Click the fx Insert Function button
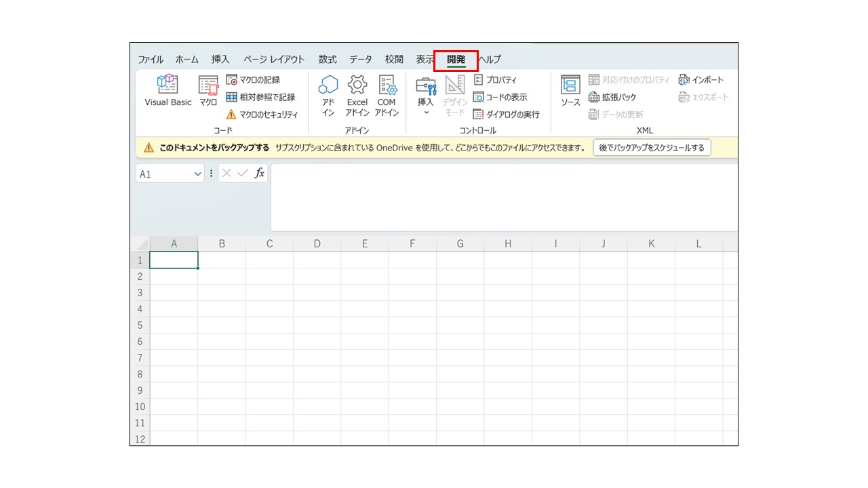 point(260,174)
